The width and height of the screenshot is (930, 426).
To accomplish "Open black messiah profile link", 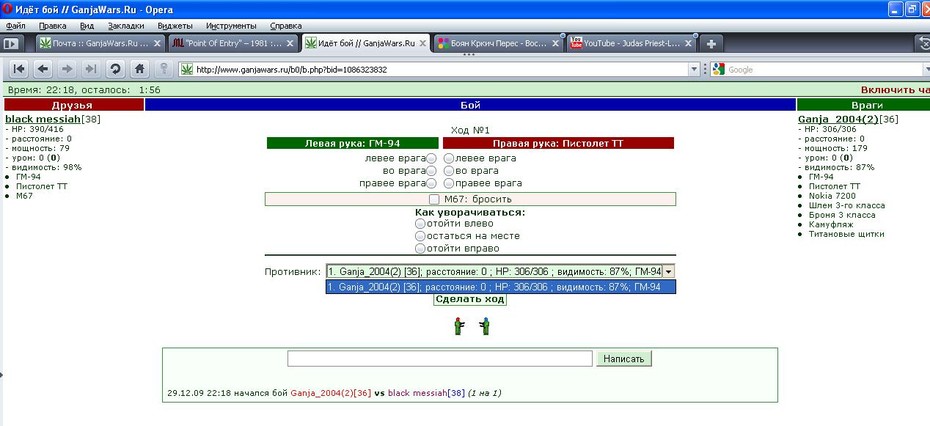I will [x=43, y=119].
